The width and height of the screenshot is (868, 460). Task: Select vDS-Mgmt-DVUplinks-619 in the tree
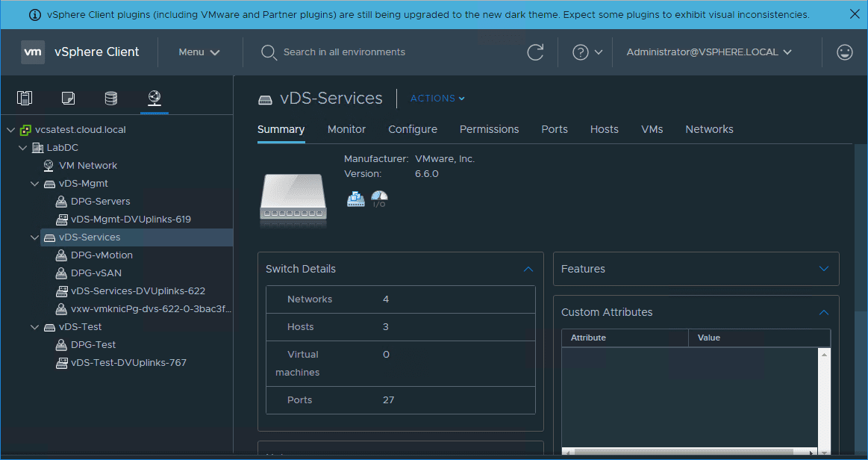[131, 220]
